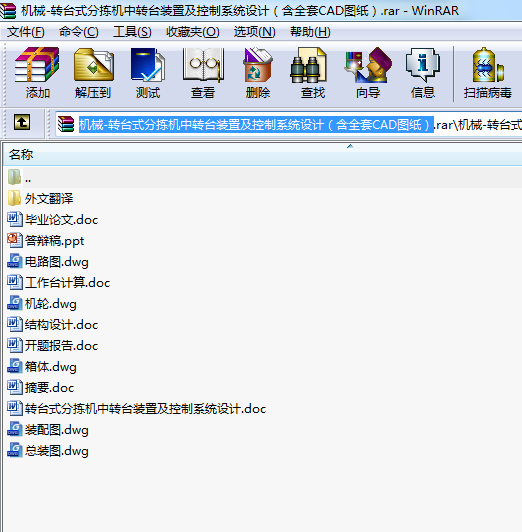This screenshot has width=522, height=532.
Task: Click the Extract To (解压到) icon
Action: [93, 65]
